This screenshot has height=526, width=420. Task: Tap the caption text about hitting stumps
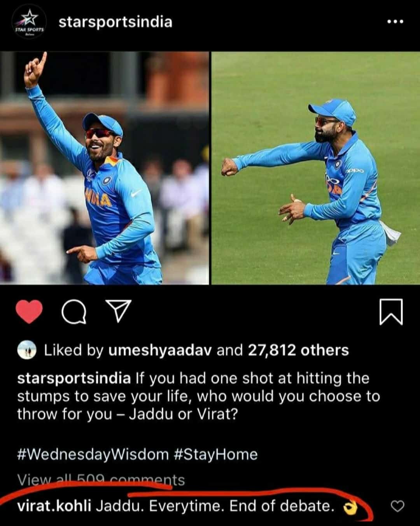(198, 396)
